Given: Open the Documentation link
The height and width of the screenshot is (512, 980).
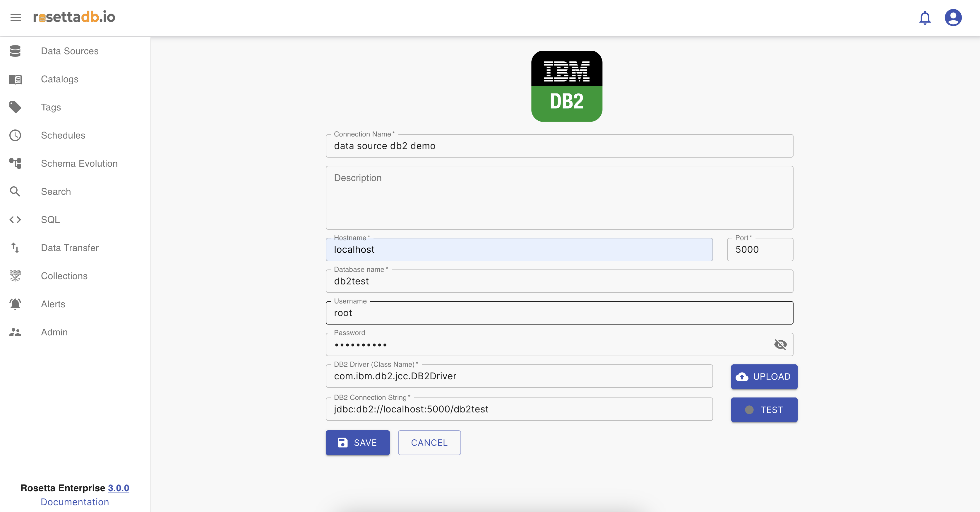Looking at the screenshot, I should (x=75, y=502).
